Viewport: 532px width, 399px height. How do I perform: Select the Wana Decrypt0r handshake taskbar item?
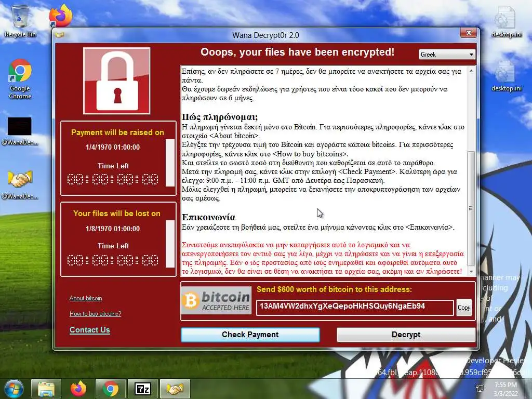[175, 389]
